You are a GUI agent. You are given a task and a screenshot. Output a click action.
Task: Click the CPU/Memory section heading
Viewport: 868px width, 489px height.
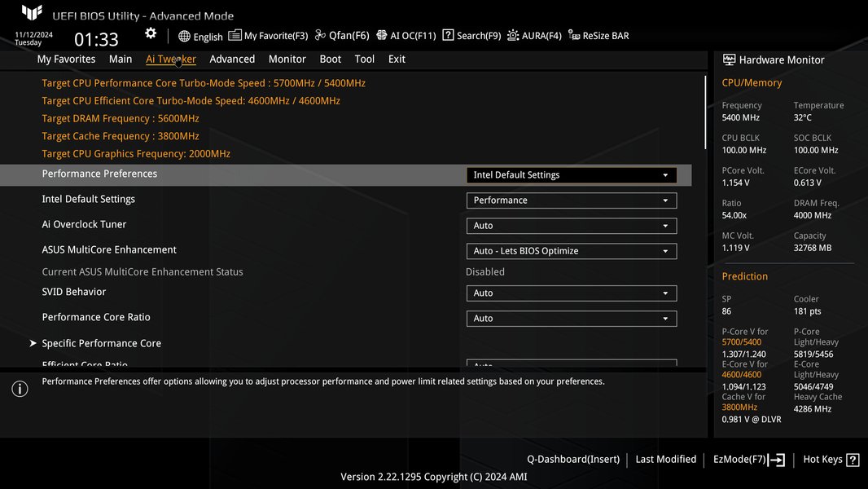coord(752,82)
